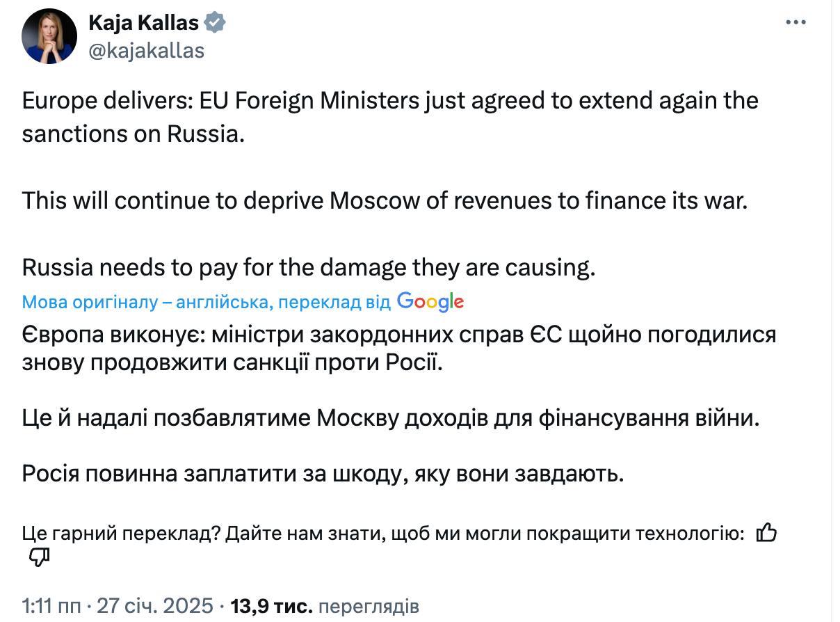The height and width of the screenshot is (622, 840).
Task: Open Kaja Kallas profile picture
Action: [49, 36]
